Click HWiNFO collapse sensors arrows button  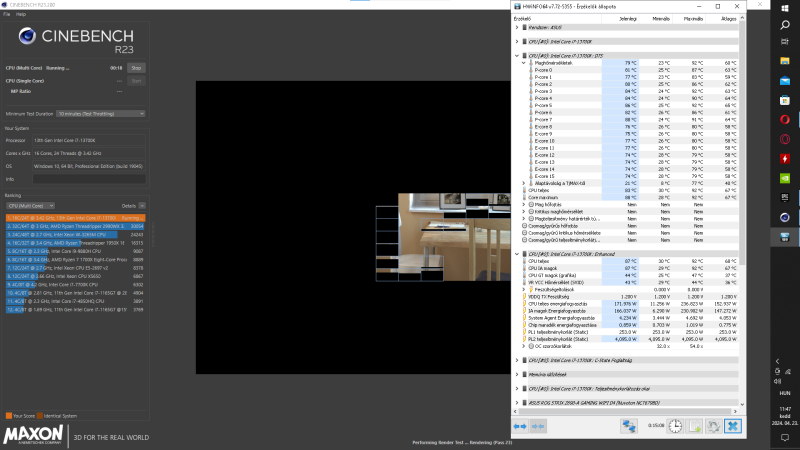pyautogui.click(x=538, y=426)
